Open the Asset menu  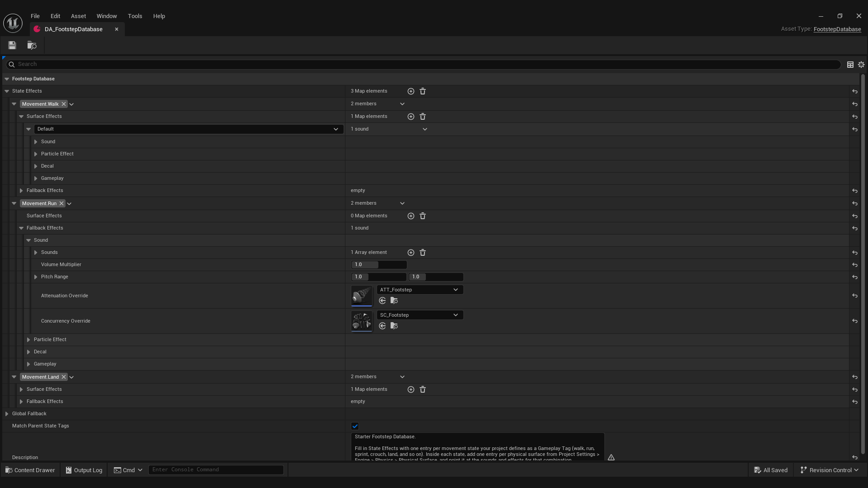78,16
